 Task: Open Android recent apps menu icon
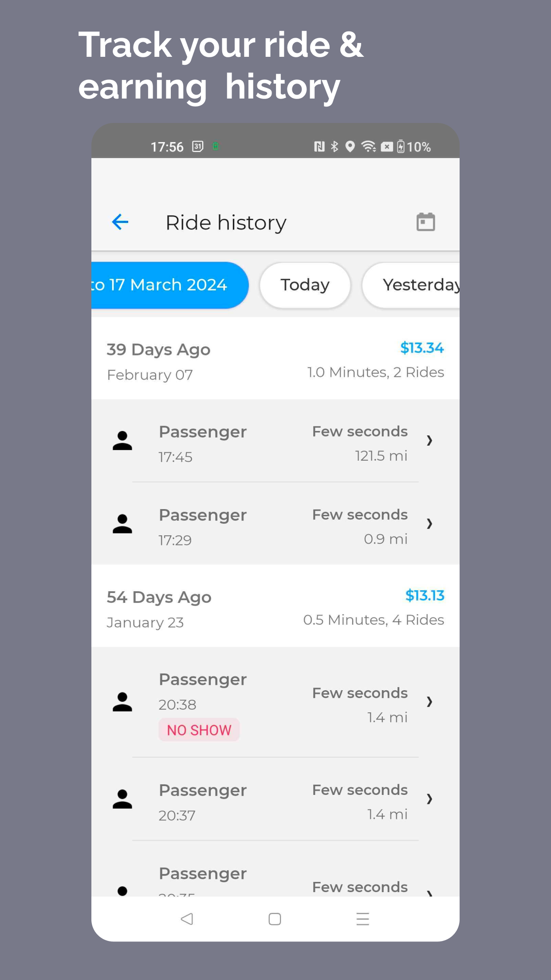pos(362,919)
